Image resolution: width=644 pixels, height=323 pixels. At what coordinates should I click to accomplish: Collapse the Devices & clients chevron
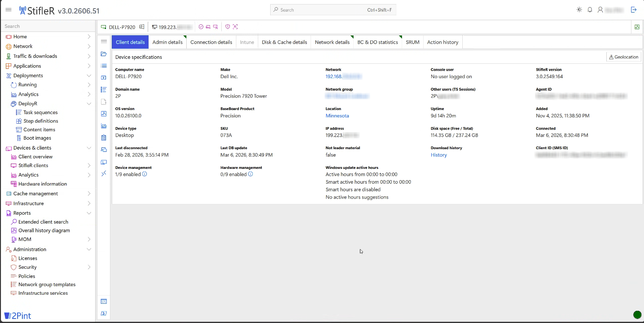pyautogui.click(x=89, y=148)
